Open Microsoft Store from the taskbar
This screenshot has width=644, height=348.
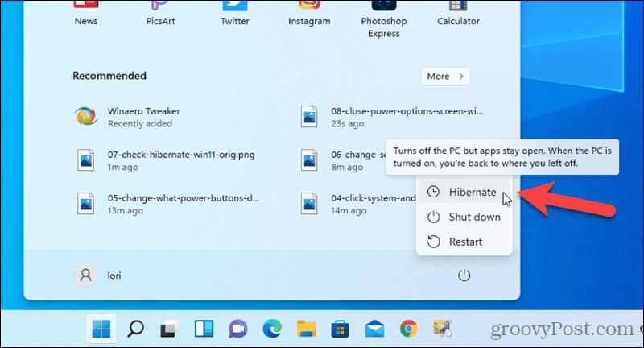(x=341, y=328)
